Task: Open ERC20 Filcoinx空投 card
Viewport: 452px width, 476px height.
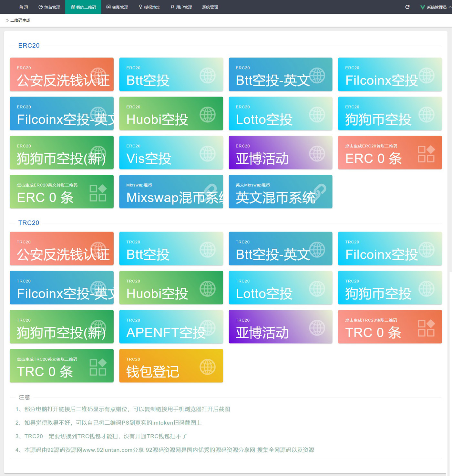Action: point(390,74)
